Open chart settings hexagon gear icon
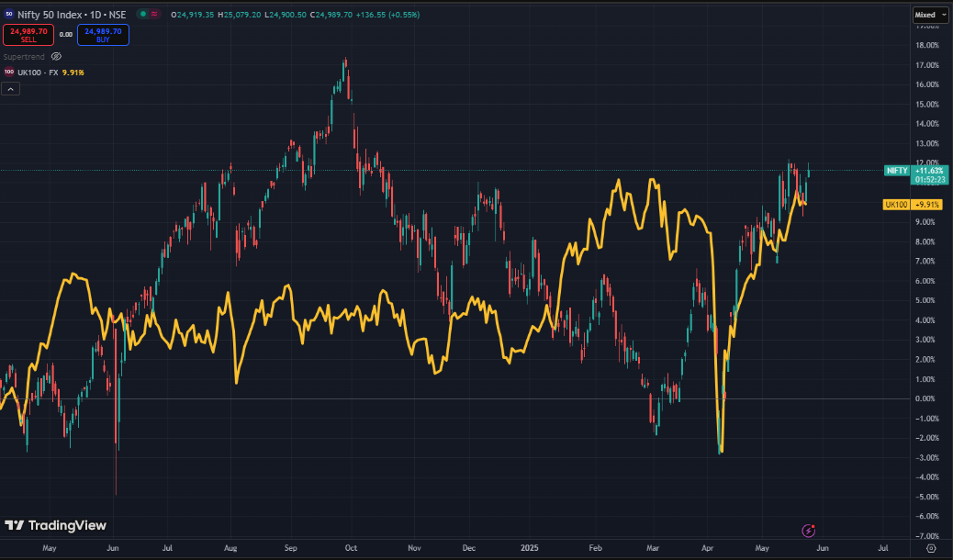This screenshot has height=560, width=953. pyautogui.click(x=931, y=548)
